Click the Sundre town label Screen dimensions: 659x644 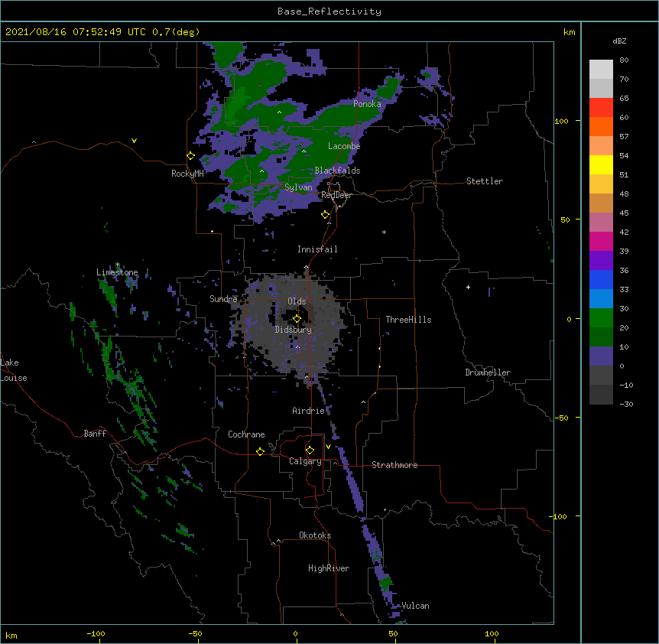pos(223,299)
